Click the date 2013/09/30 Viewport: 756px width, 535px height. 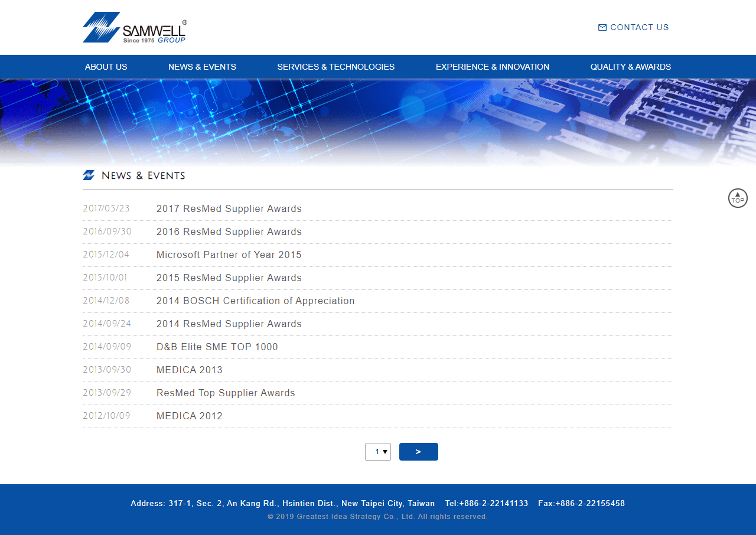107,370
